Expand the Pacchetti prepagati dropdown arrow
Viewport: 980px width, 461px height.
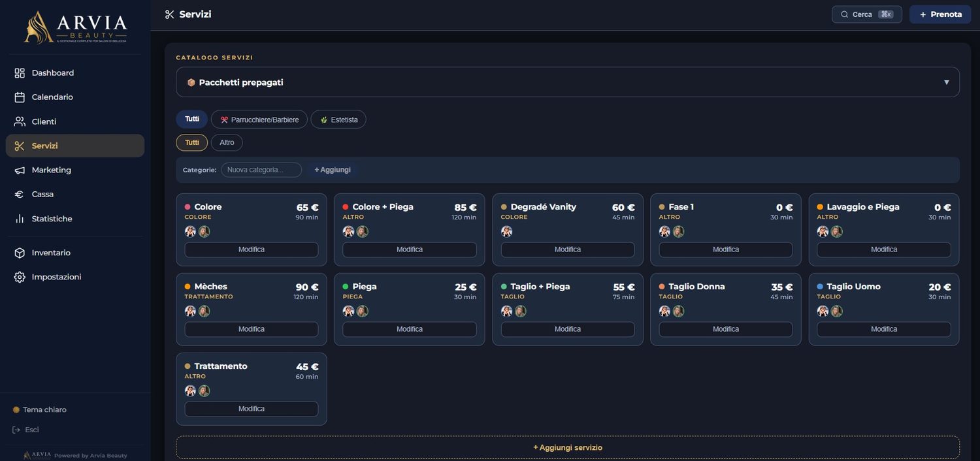click(947, 82)
